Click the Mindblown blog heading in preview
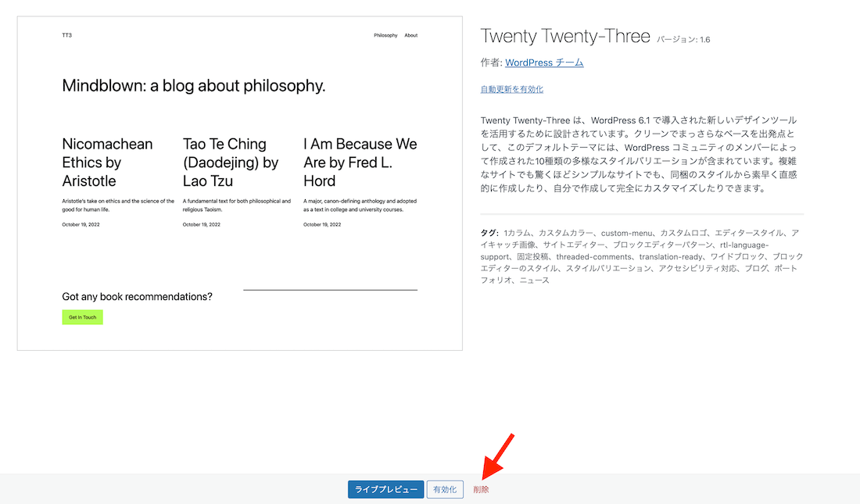The width and height of the screenshot is (860, 504). tap(194, 85)
